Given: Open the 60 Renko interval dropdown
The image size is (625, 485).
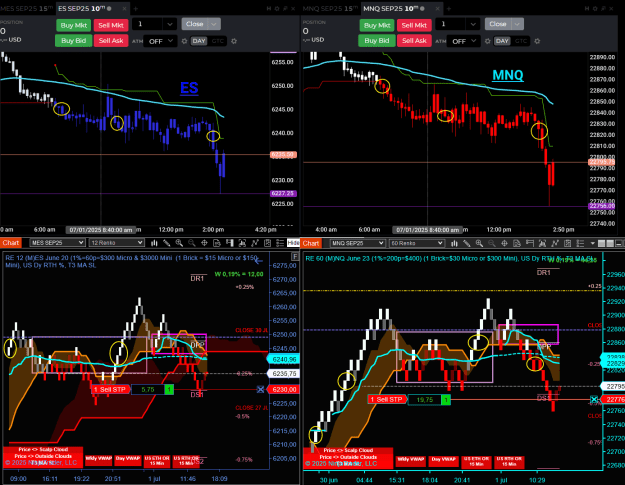Looking at the screenshot, I should 417,243.
